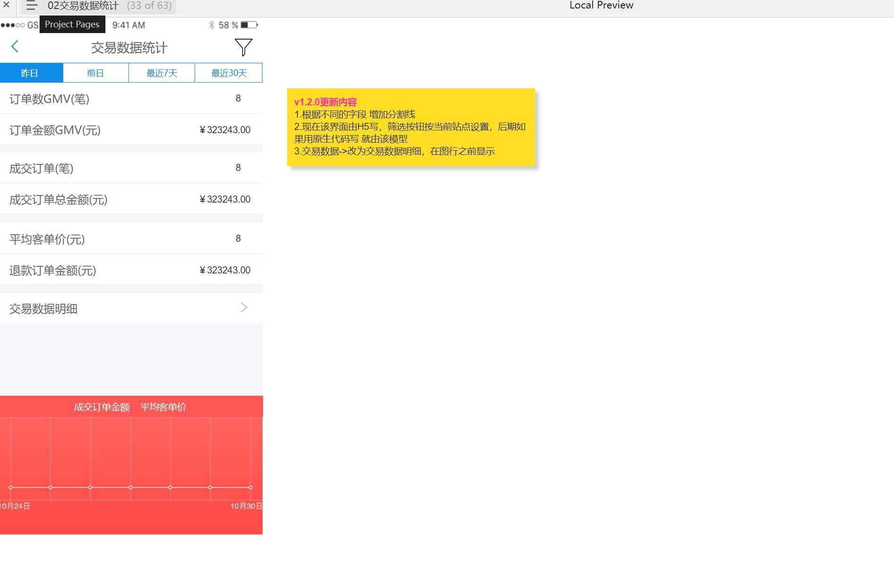894x588 pixels.
Task: Open the sitemap hamburger menu icon
Action: point(31,6)
